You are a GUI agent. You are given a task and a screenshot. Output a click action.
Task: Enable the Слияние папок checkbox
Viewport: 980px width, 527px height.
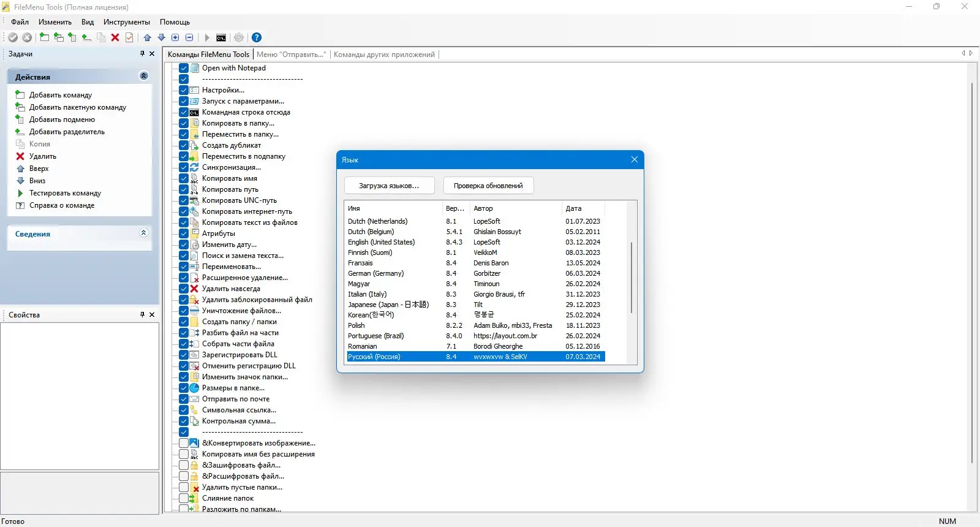pos(184,498)
